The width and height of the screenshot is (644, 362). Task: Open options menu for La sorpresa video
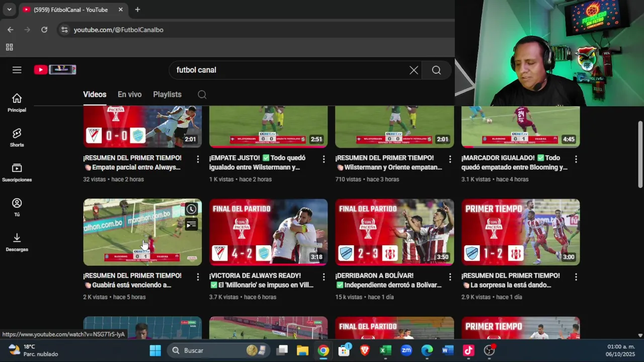point(576,277)
